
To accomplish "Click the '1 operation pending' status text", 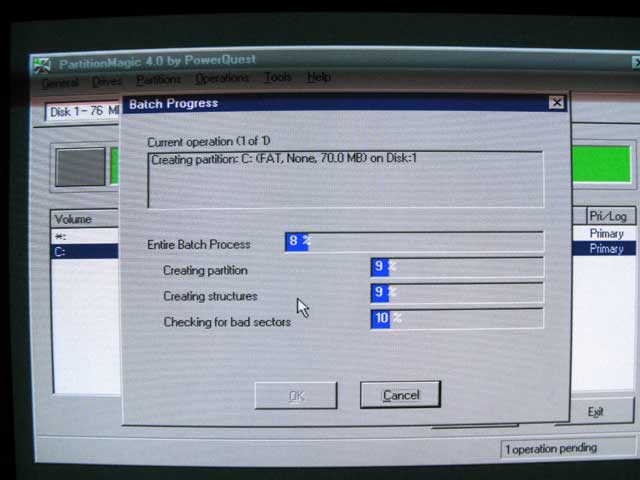I will point(551,449).
